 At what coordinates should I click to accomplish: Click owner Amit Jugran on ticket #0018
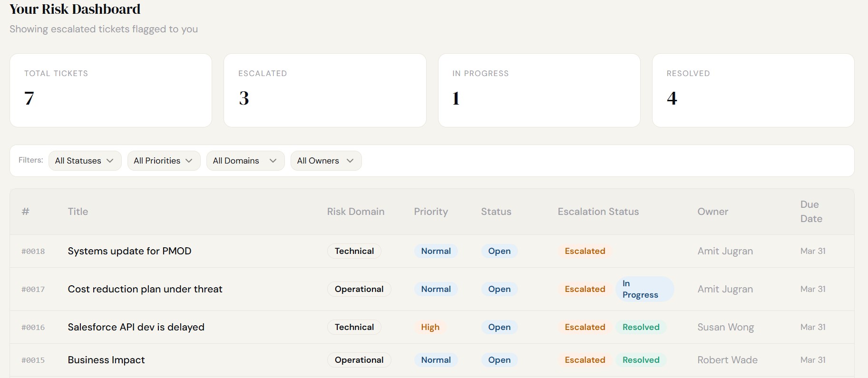(725, 251)
